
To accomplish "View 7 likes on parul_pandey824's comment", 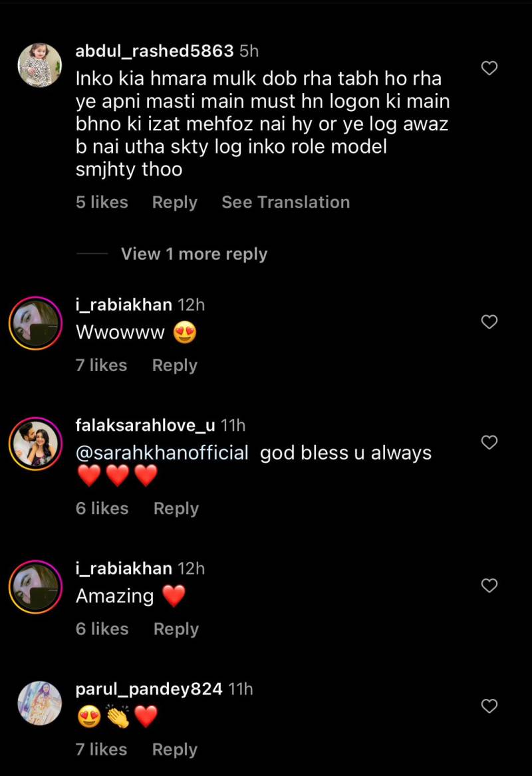I will coord(102,749).
